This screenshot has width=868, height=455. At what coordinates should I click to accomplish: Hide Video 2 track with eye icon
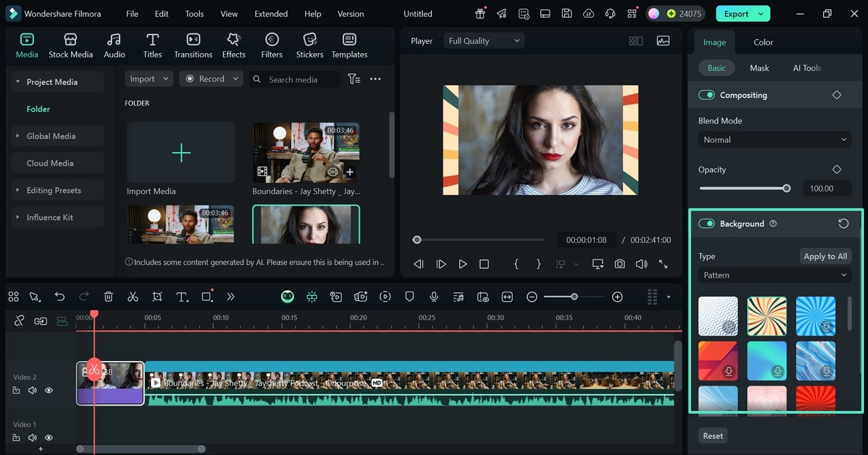pyautogui.click(x=49, y=390)
